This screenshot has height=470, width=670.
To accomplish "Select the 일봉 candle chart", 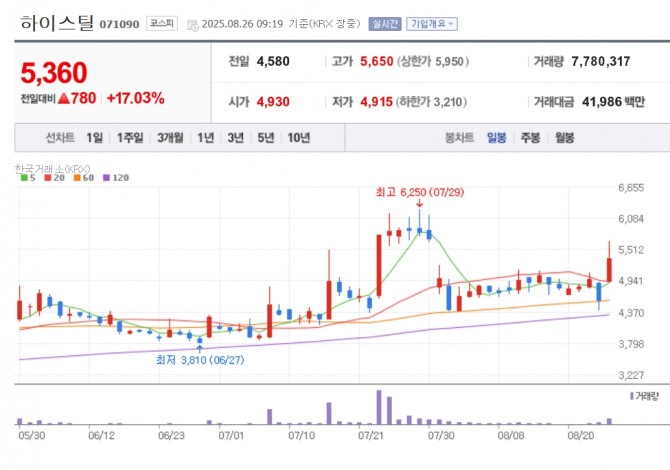I will (x=497, y=138).
